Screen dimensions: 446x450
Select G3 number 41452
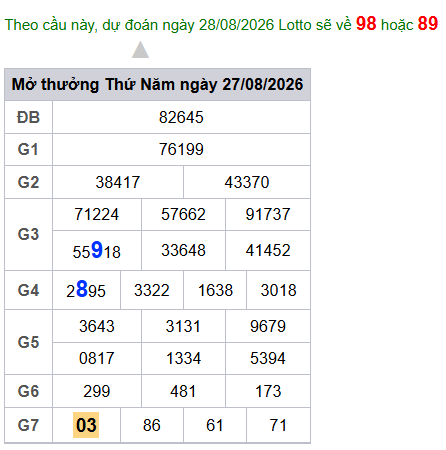[x=268, y=250]
